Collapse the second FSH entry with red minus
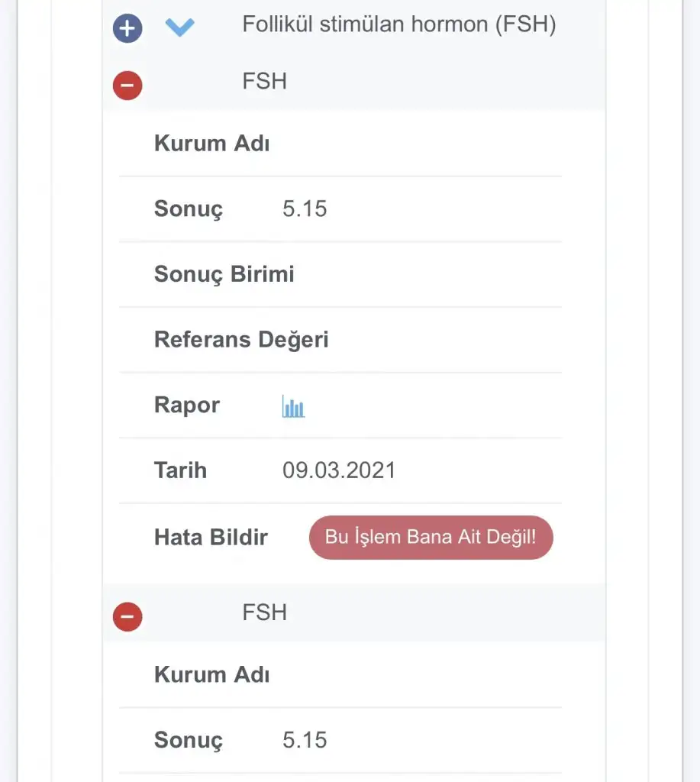Screen dimensions: 700x782 click(x=127, y=616)
